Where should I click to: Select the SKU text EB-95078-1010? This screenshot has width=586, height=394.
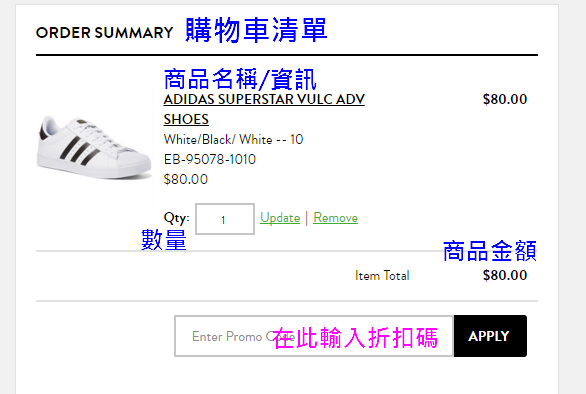coord(210,160)
